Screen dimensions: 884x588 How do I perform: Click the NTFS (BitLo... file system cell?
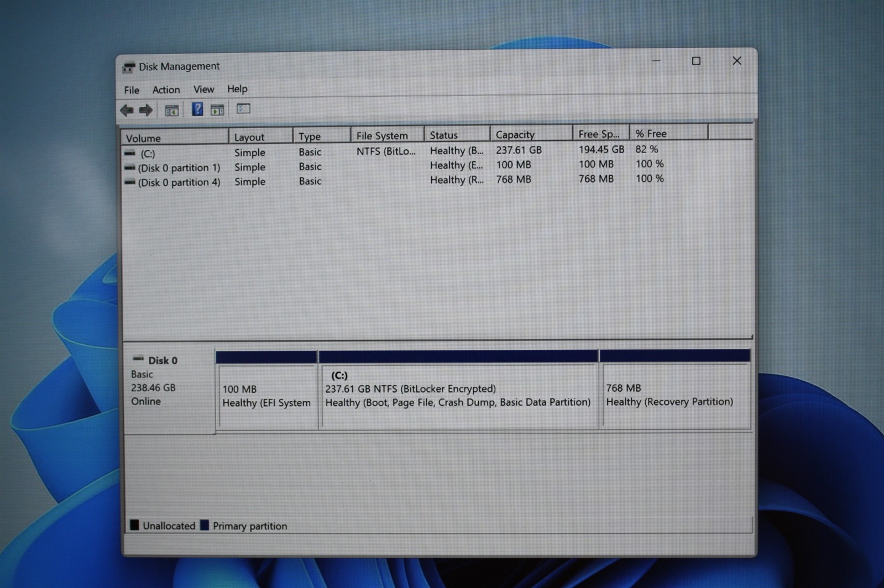(386, 151)
